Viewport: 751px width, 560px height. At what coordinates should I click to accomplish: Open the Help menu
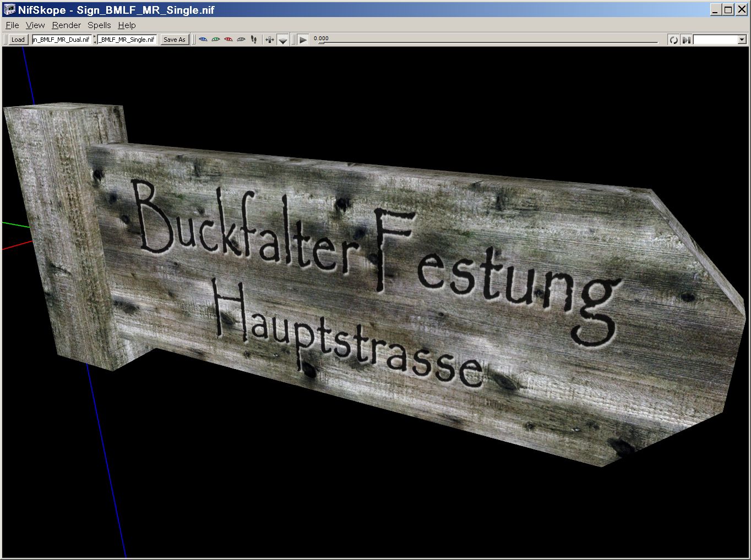[127, 25]
